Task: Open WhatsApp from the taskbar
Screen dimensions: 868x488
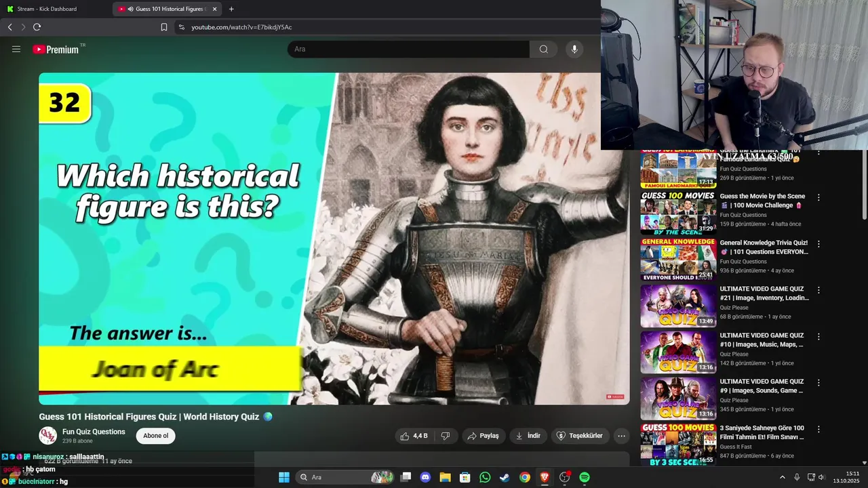Action: [x=485, y=477]
